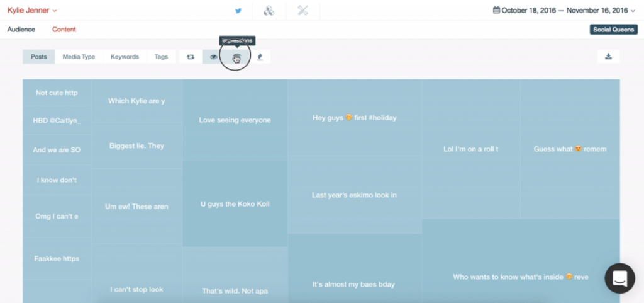Click the calendar icon by date range
644x303 pixels.
coord(496,10)
